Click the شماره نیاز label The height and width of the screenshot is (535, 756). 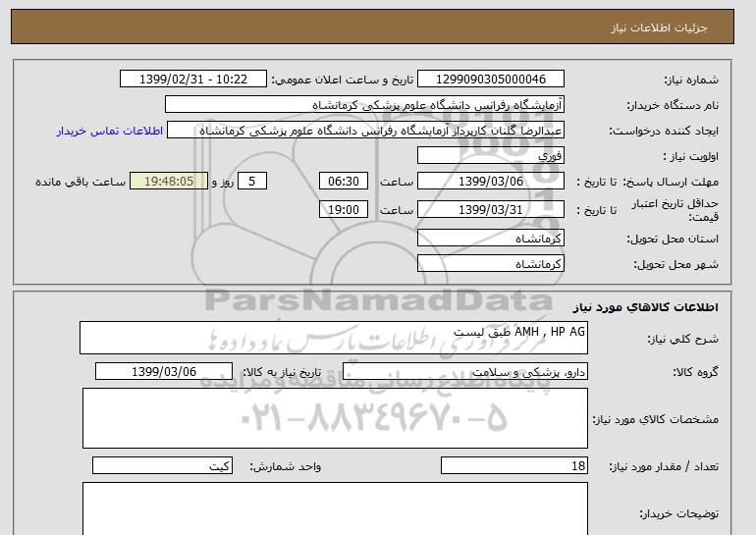[691, 80]
